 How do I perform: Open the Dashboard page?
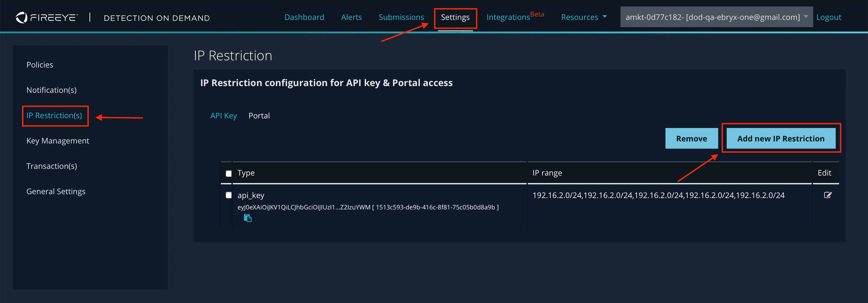[304, 17]
